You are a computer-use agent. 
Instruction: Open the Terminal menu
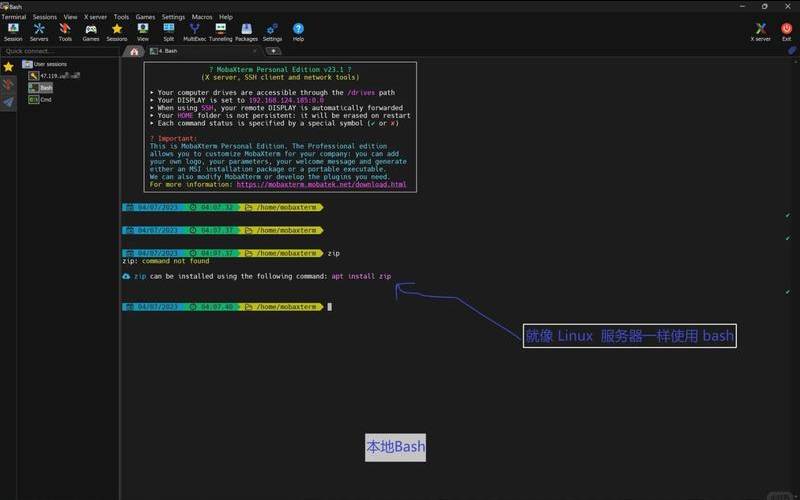14,17
